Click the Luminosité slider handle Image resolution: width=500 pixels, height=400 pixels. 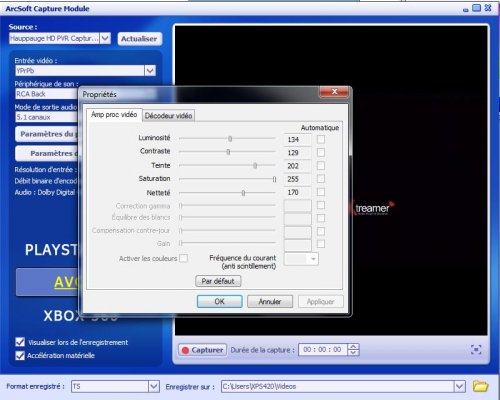[x=230, y=139]
